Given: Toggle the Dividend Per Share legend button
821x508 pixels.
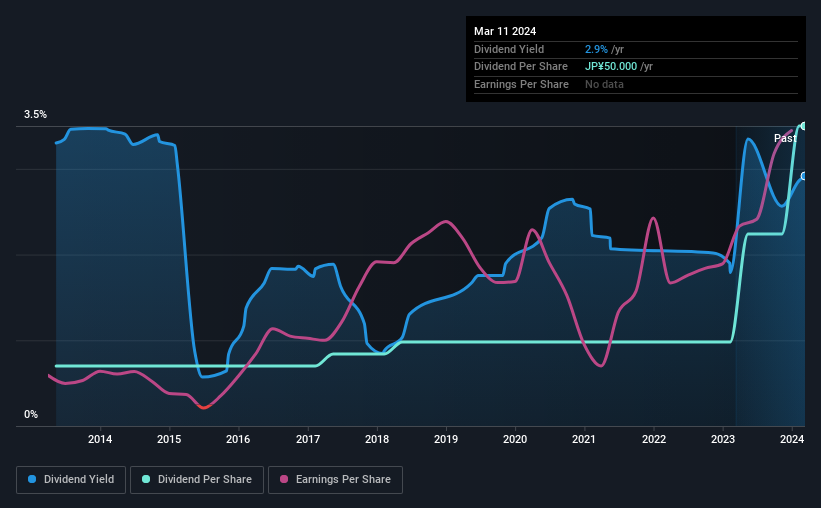Looking at the screenshot, I should tap(197, 480).
